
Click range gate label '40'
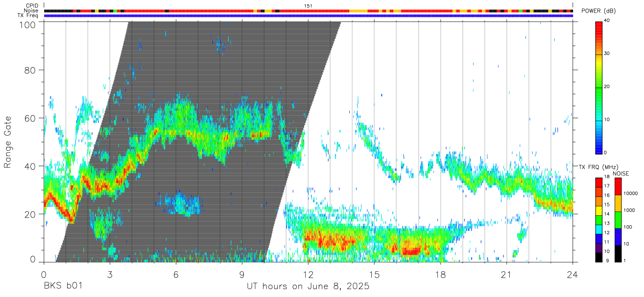(30, 167)
